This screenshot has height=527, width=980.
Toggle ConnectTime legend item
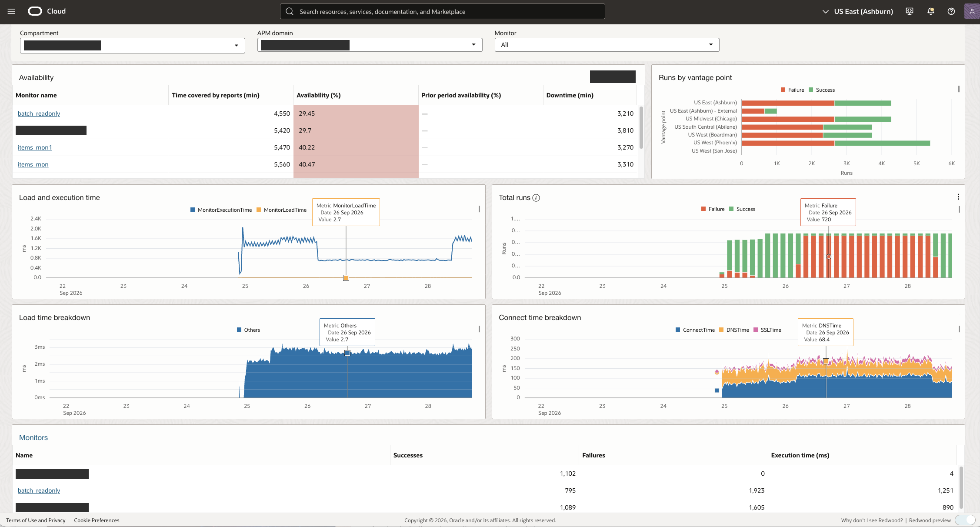point(695,330)
